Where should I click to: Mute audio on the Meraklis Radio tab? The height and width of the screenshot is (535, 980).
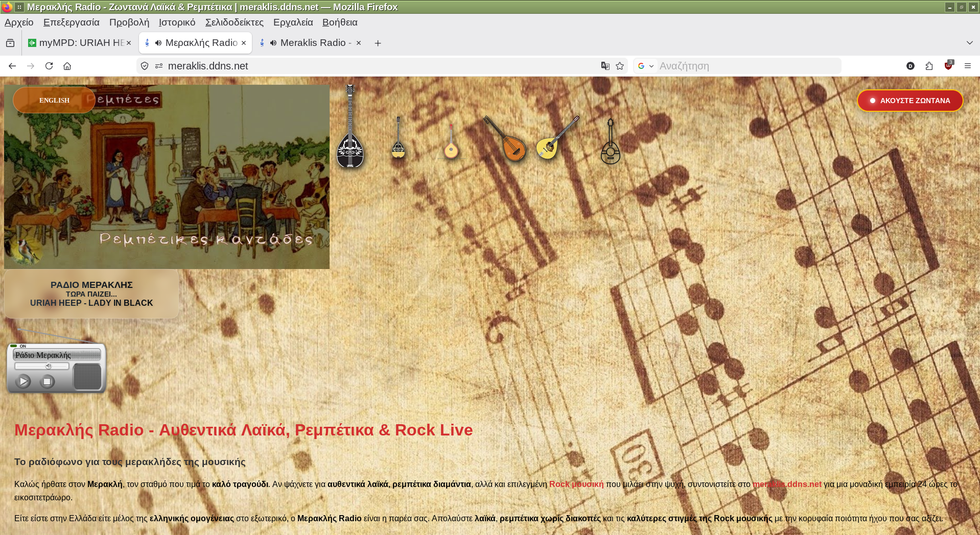273,43
